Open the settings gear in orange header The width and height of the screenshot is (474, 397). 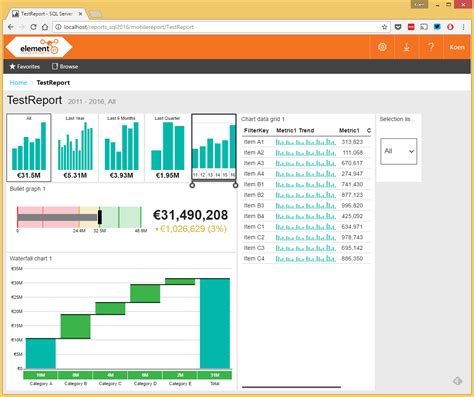point(382,47)
